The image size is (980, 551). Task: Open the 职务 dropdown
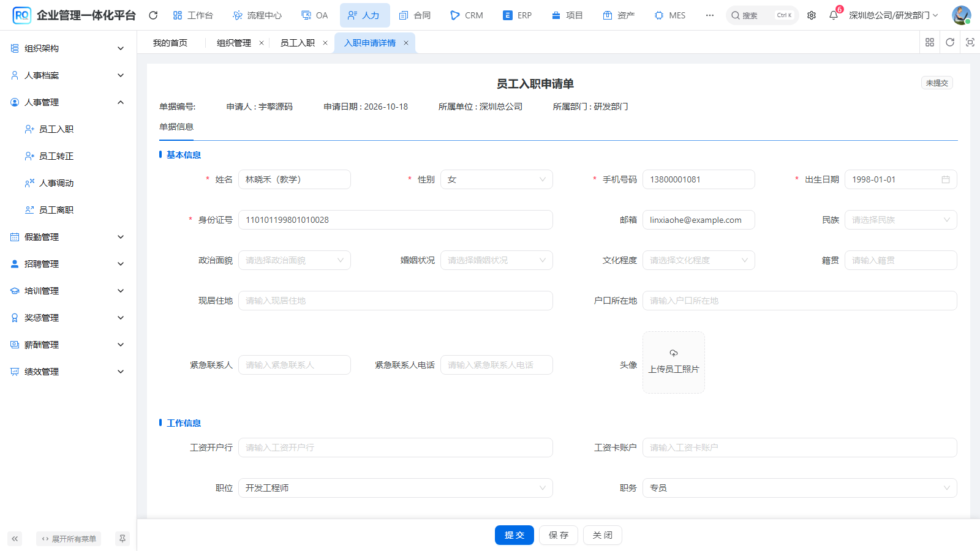[800, 488]
